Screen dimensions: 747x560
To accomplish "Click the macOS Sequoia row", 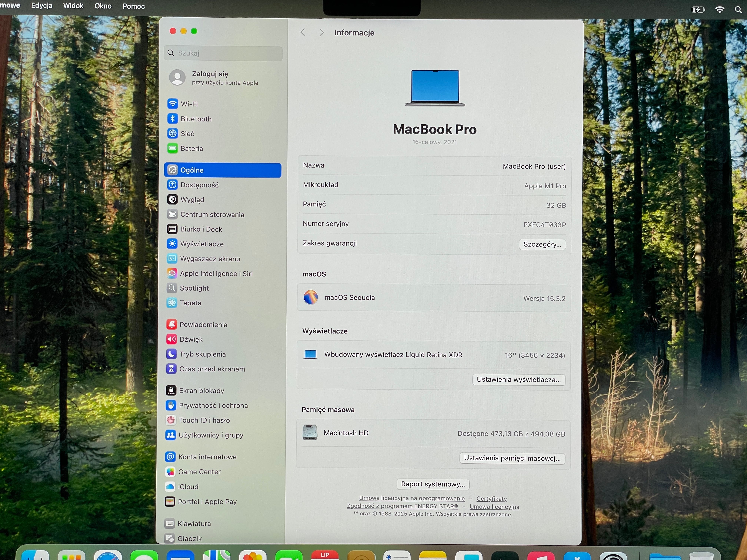I will [434, 298].
